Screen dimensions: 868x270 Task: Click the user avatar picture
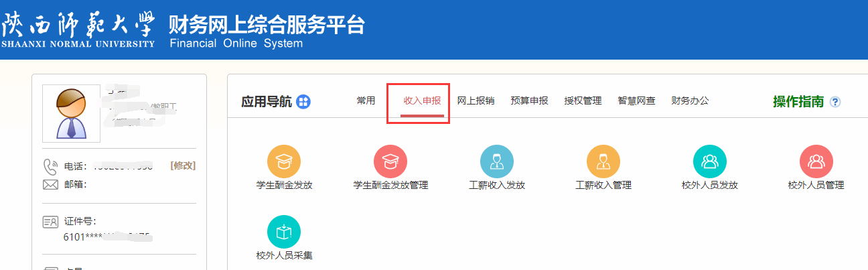pyautogui.click(x=71, y=113)
